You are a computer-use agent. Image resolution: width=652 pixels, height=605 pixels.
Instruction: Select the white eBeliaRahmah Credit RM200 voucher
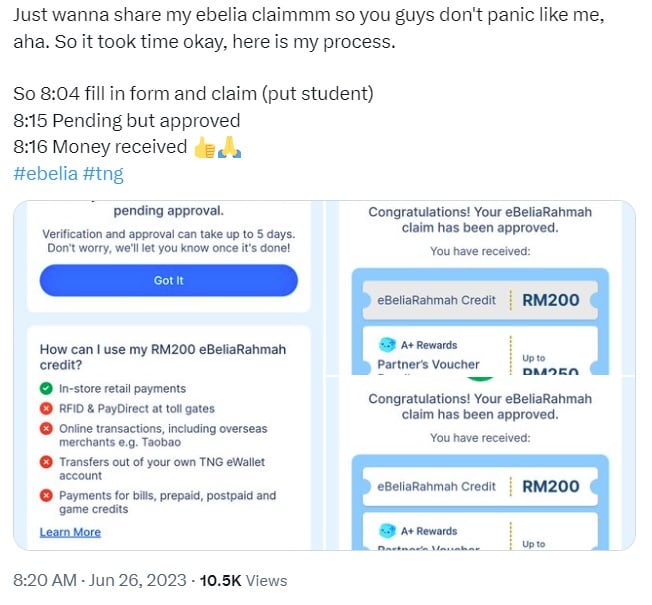point(480,486)
